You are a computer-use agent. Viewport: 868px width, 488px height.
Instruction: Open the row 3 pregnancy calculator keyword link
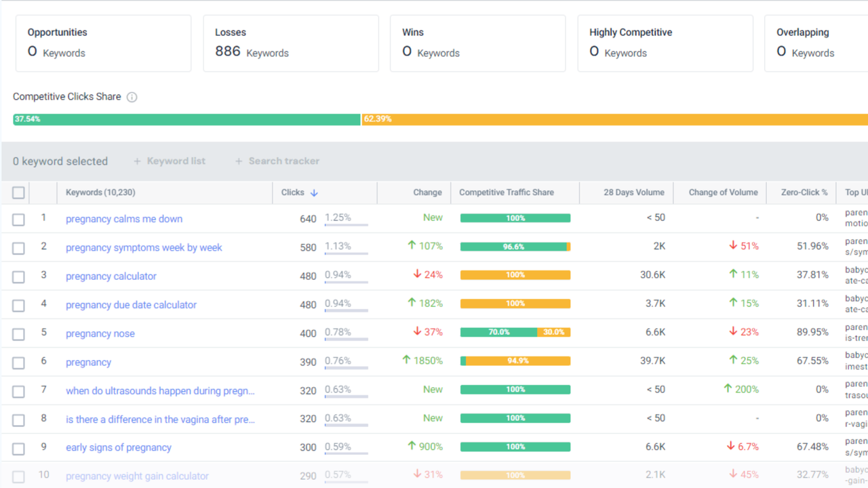tap(111, 276)
